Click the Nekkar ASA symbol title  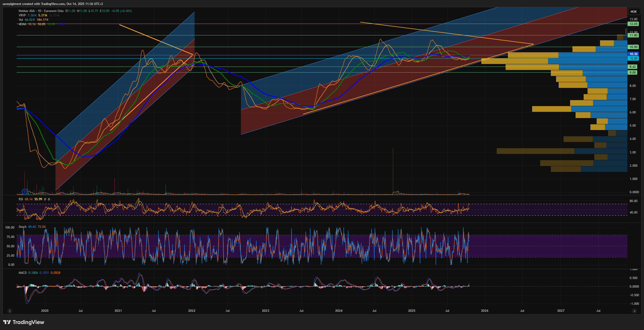27,11
